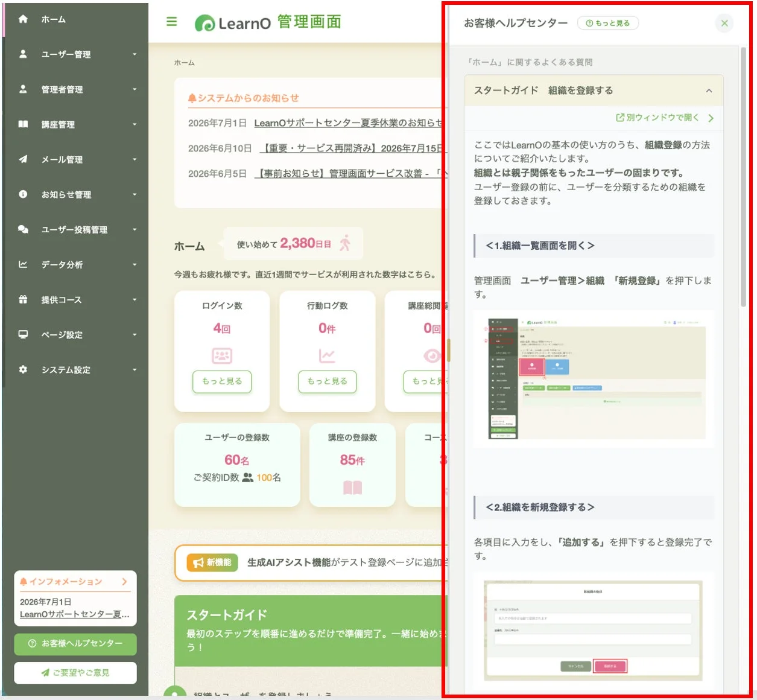Image resolution: width=757 pixels, height=700 pixels.
Task: Open the ユーザー投稿管理 menu item
Action: [75, 229]
